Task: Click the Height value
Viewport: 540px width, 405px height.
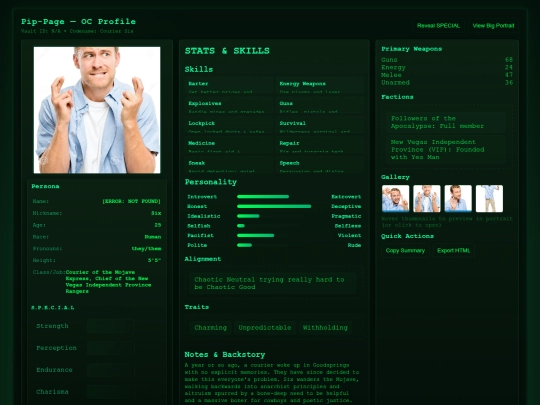Action: 155,260
